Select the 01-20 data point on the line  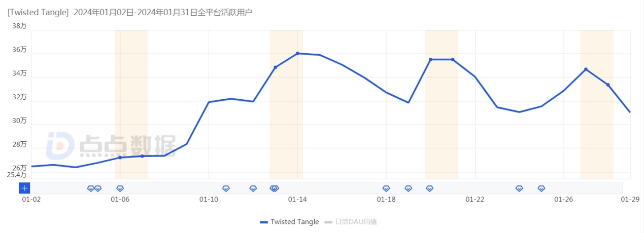[x=431, y=60]
